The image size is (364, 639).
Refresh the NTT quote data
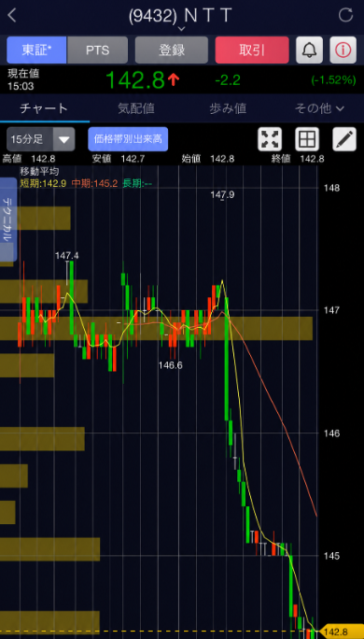[345, 16]
